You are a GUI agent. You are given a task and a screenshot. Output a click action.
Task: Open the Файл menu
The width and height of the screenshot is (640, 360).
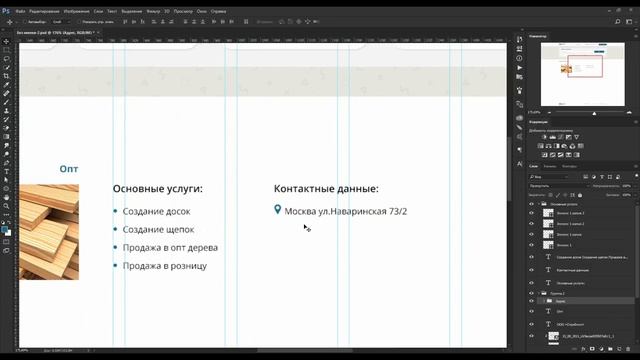(x=20, y=11)
